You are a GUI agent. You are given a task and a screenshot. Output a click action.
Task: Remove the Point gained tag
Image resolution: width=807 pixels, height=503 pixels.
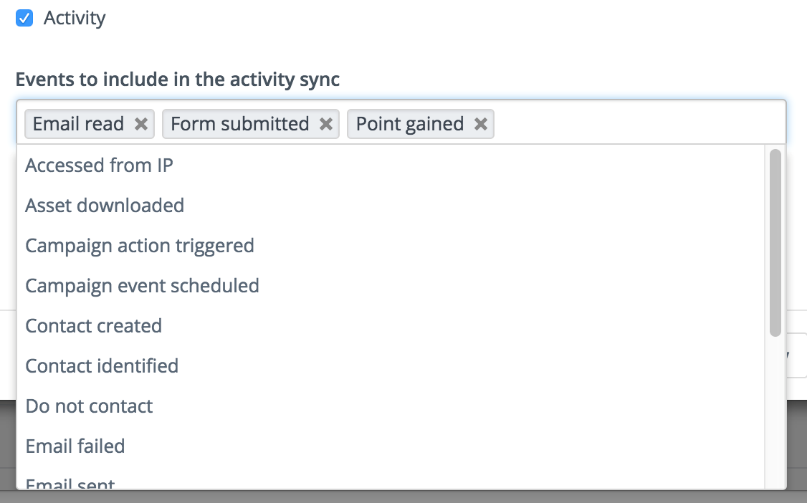(481, 124)
